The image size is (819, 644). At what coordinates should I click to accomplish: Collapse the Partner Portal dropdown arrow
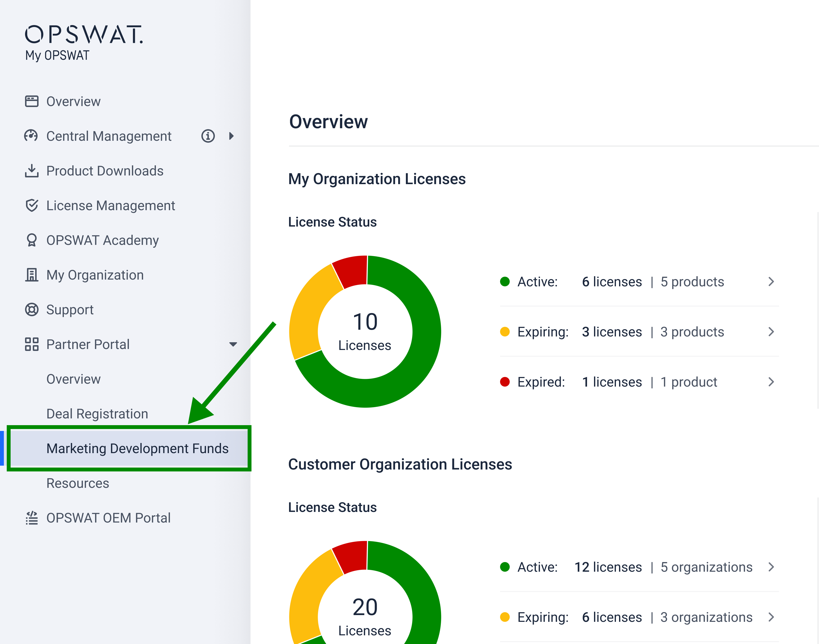[233, 344]
